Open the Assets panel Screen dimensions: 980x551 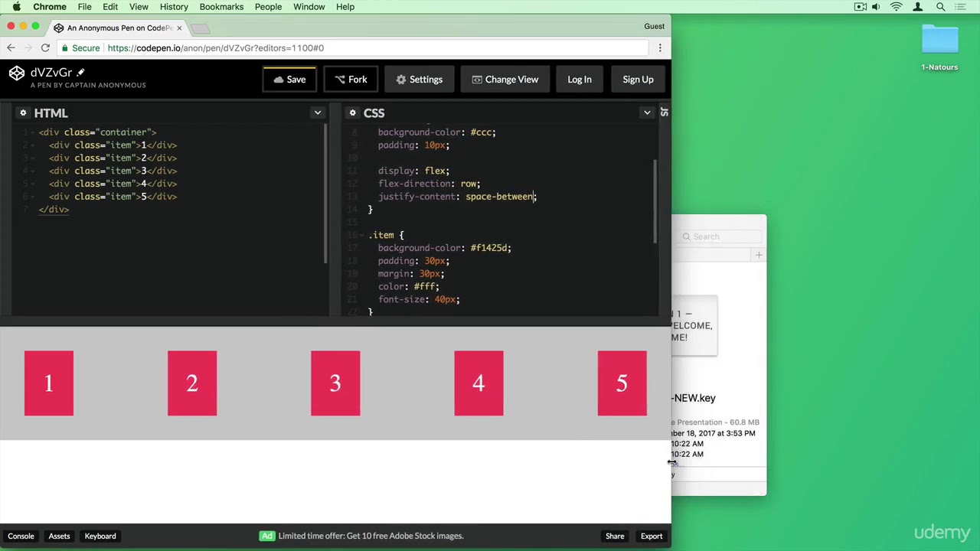(59, 536)
